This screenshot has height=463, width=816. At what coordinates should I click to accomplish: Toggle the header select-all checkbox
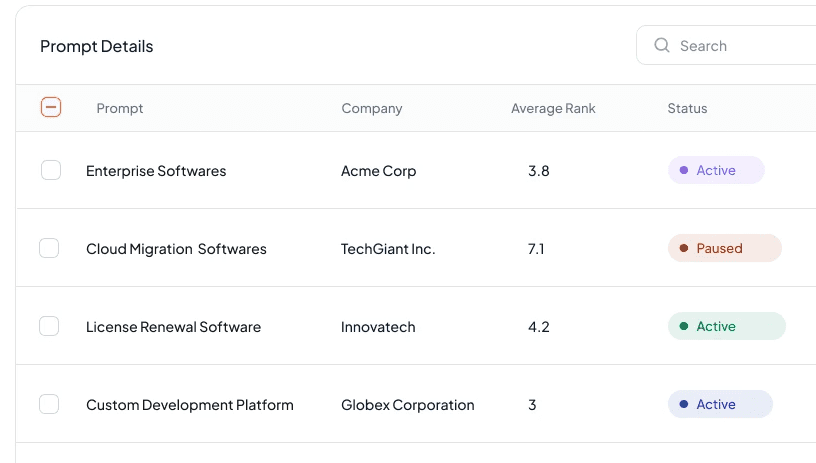(x=51, y=107)
